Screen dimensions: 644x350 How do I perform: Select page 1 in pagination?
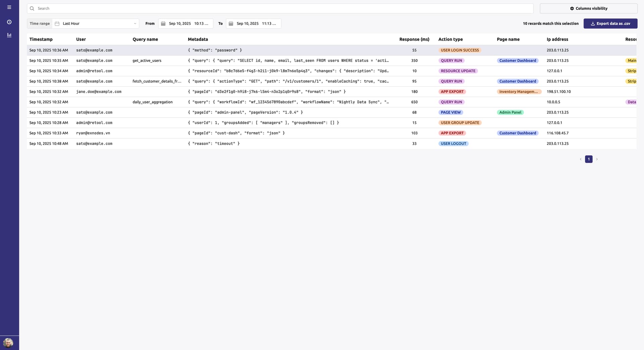click(589, 159)
